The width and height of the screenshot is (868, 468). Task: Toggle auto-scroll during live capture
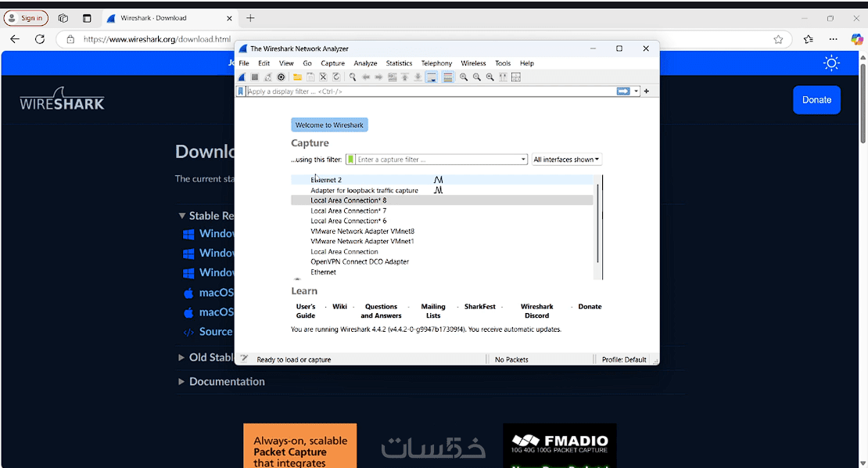tap(431, 77)
